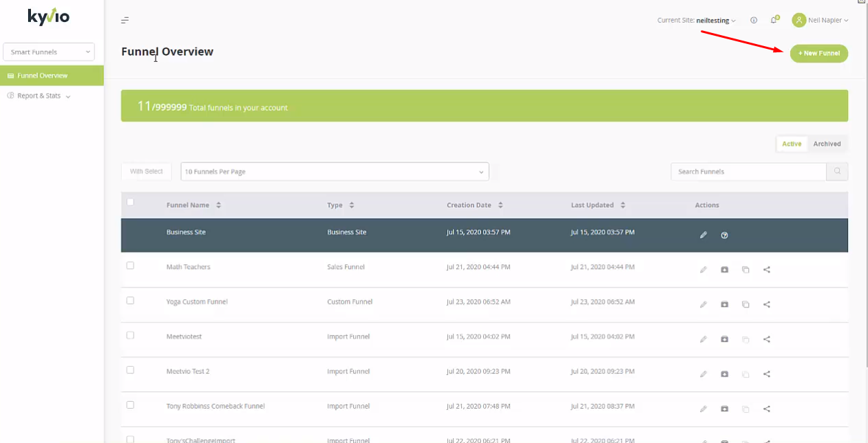Click Meetviotest funnel name
868x443 pixels.
(x=184, y=336)
